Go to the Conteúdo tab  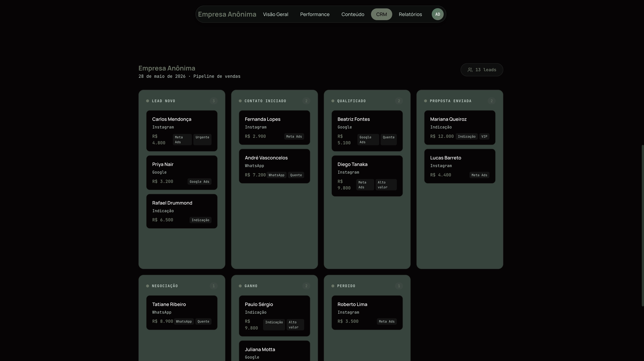[353, 14]
